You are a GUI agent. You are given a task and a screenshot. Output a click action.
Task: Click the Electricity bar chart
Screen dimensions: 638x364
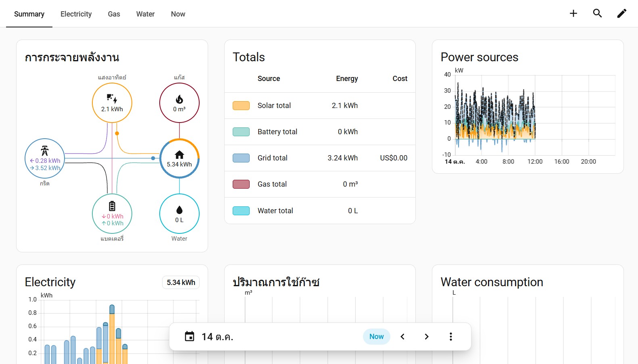click(x=112, y=329)
